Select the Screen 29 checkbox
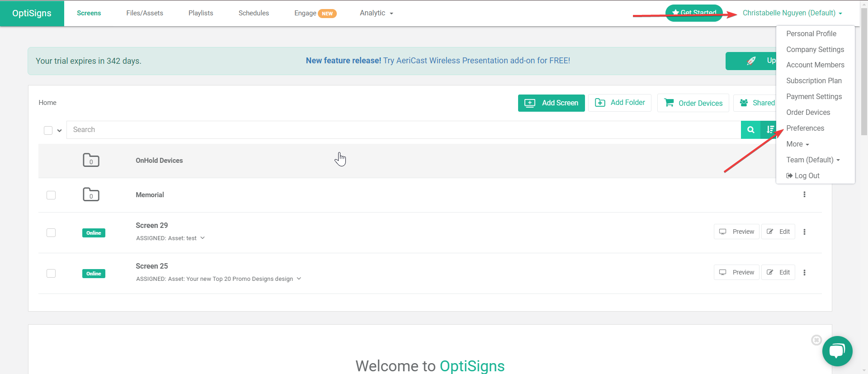 point(51,232)
